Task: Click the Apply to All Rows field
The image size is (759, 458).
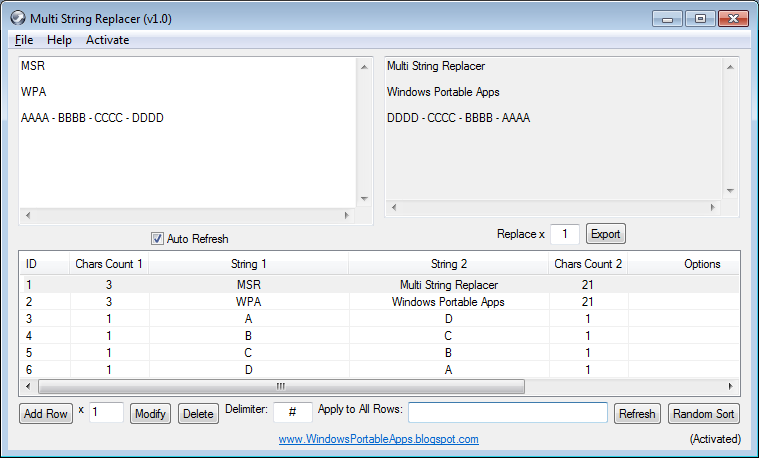Action: pyautogui.click(x=507, y=413)
